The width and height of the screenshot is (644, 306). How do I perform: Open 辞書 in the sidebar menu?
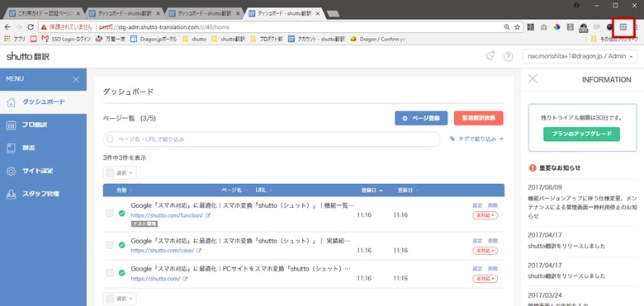pos(43,148)
